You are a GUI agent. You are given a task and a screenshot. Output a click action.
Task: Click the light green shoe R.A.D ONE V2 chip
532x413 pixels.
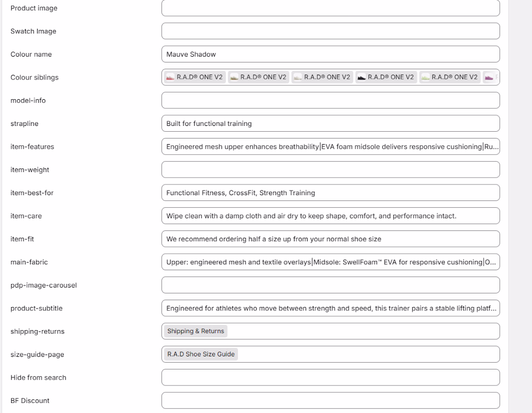450,77
